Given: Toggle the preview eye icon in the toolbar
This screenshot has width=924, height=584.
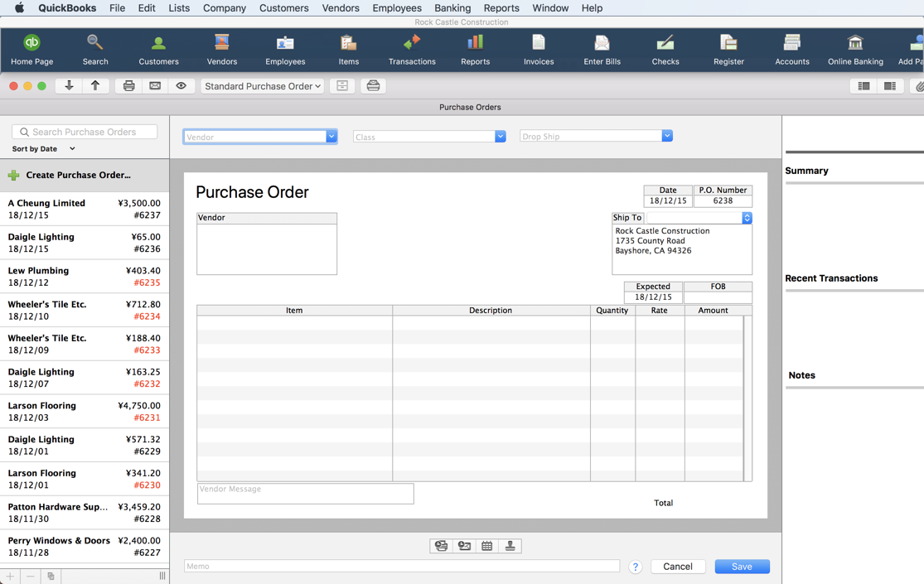Looking at the screenshot, I should coord(181,85).
